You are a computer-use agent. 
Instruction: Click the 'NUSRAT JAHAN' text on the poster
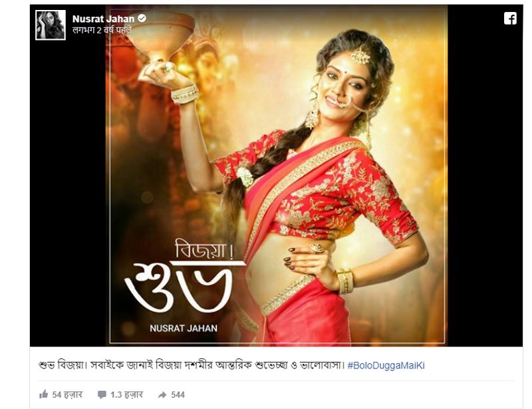[184, 329]
